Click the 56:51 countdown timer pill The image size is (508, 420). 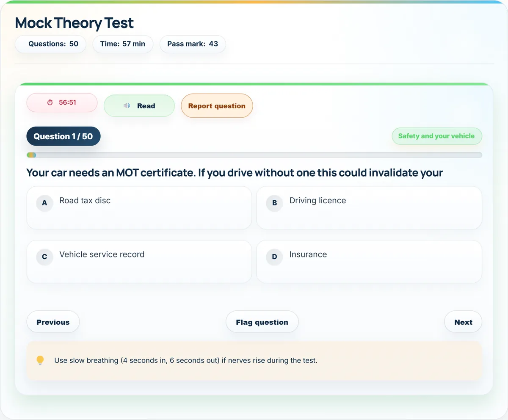click(62, 103)
